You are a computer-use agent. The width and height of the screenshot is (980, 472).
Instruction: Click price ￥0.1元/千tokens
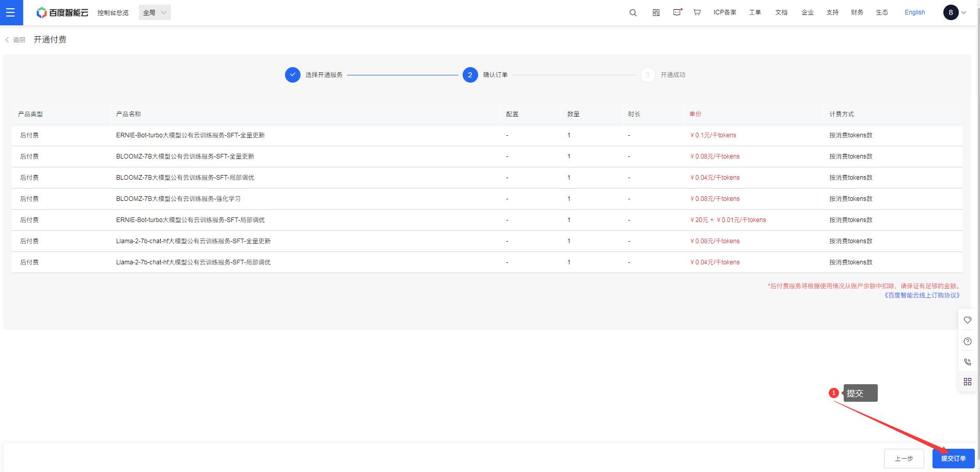coord(713,135)
